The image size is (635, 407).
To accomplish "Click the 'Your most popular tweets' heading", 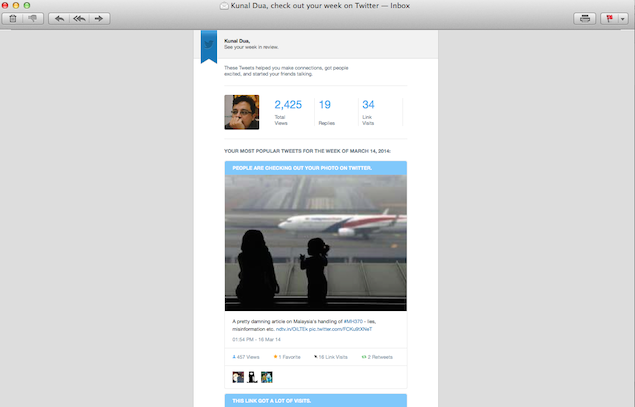I will click(307, 151).
